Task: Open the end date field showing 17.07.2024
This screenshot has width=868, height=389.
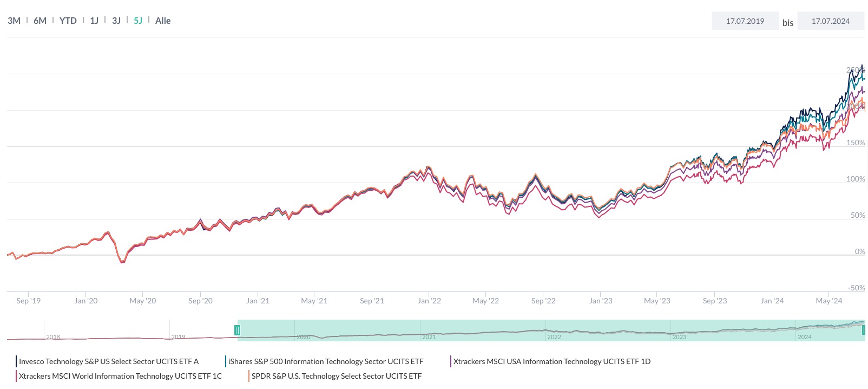Action: tap(831, 21)
